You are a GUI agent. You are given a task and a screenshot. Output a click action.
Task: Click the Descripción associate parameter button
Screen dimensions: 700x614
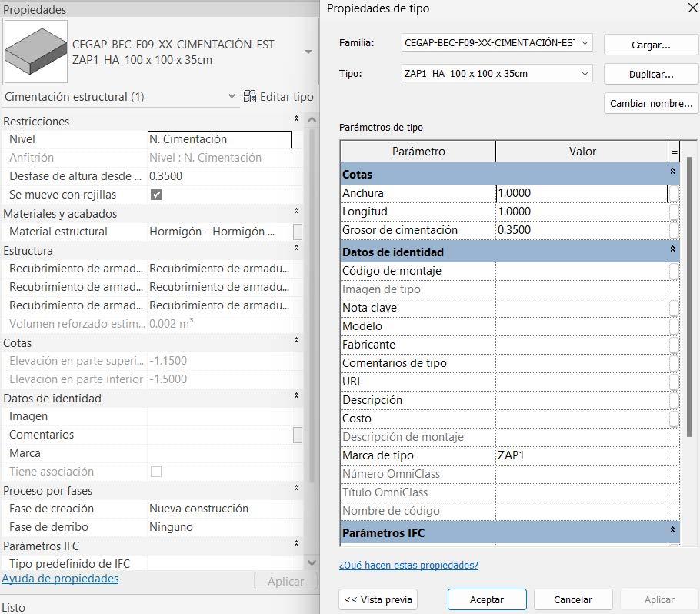tap(674, 400)
